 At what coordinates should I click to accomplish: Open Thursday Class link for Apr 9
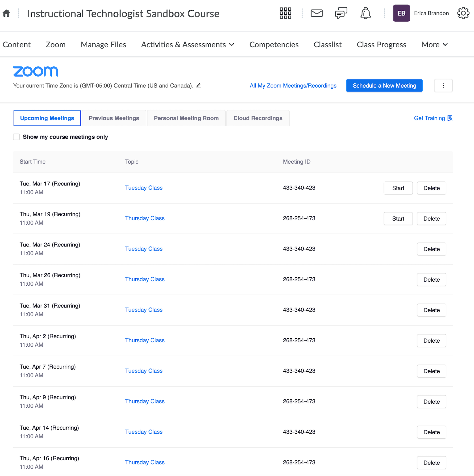[x=145, y=402]
